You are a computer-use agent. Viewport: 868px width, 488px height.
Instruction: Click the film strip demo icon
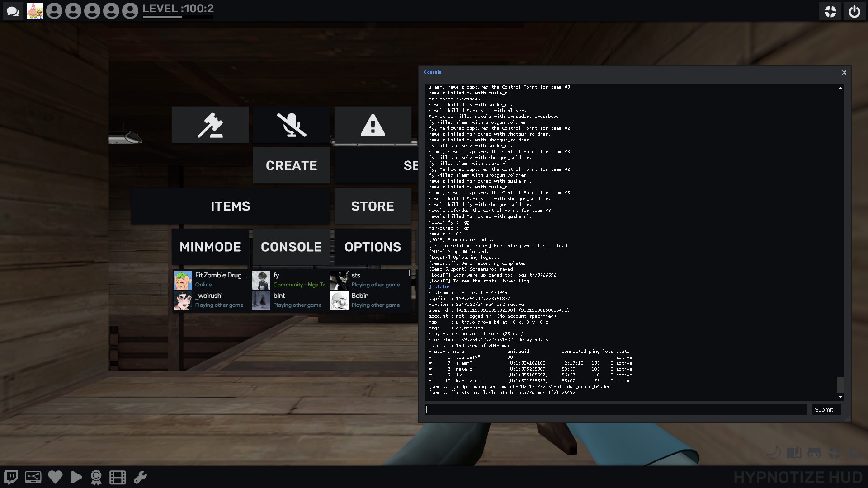(118, 477)
